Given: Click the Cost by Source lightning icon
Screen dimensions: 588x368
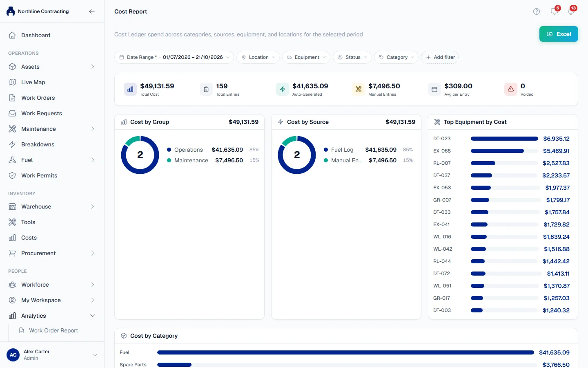Looking at the screenshot, I should (281, 122).
